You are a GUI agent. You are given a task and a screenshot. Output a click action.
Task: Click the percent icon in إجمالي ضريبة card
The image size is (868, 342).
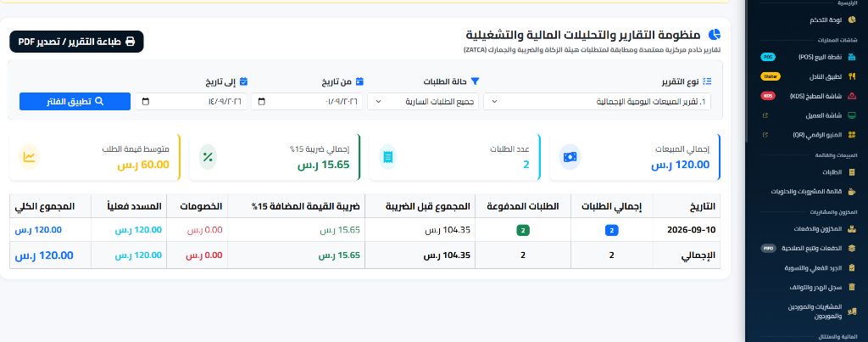click(x=208, y=157)
